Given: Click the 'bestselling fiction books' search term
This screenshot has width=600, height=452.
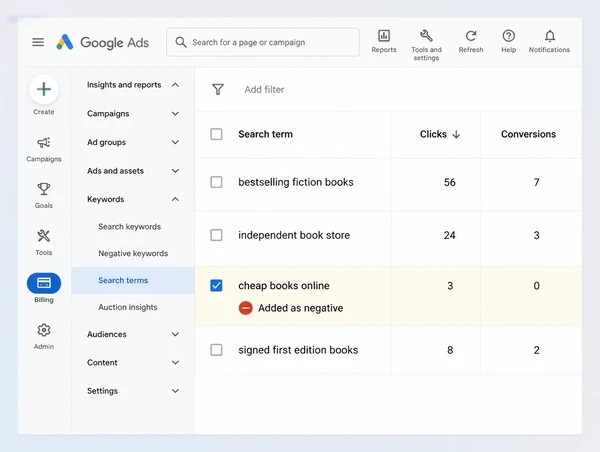Looking at the screenshot, I should pyautogui.click(x=296, y=182).
